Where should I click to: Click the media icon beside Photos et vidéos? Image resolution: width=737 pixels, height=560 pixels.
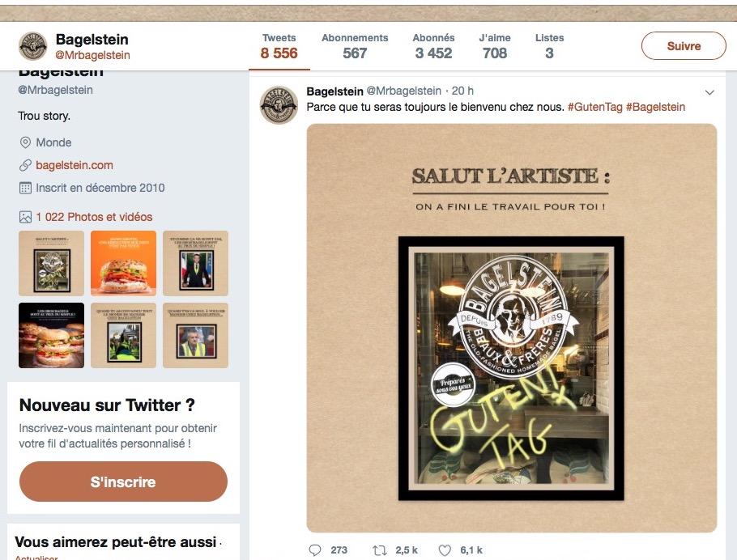click(25, 217)
